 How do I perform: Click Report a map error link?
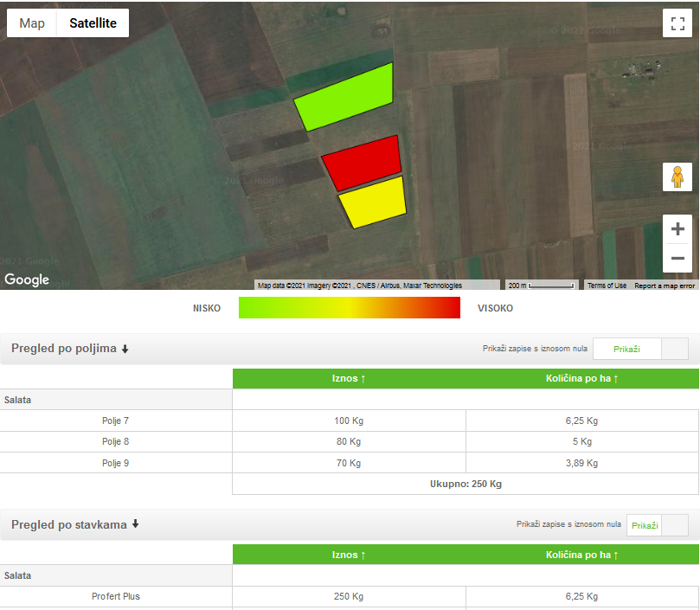tap(665, 286)
